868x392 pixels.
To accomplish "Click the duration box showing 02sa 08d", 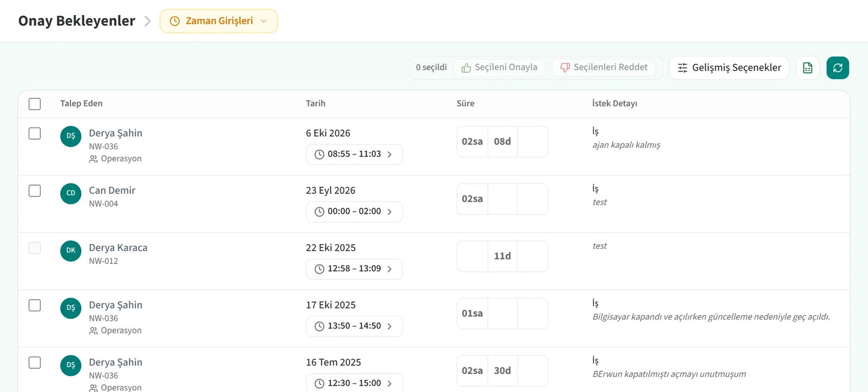I will click(502, 142).
